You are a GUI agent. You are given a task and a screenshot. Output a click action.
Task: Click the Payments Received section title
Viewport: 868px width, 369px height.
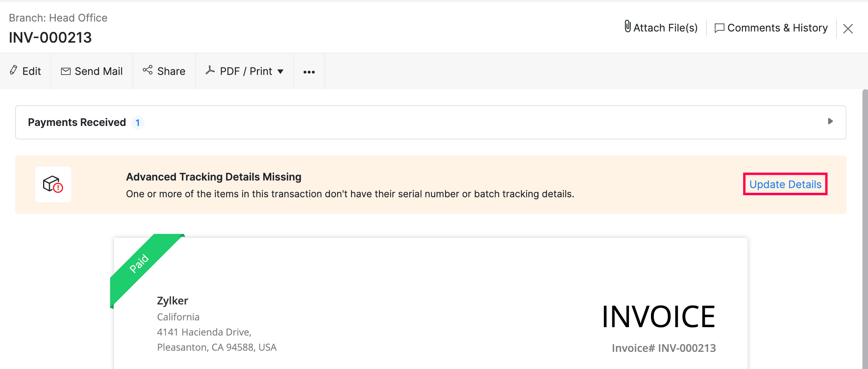point(77,122)
